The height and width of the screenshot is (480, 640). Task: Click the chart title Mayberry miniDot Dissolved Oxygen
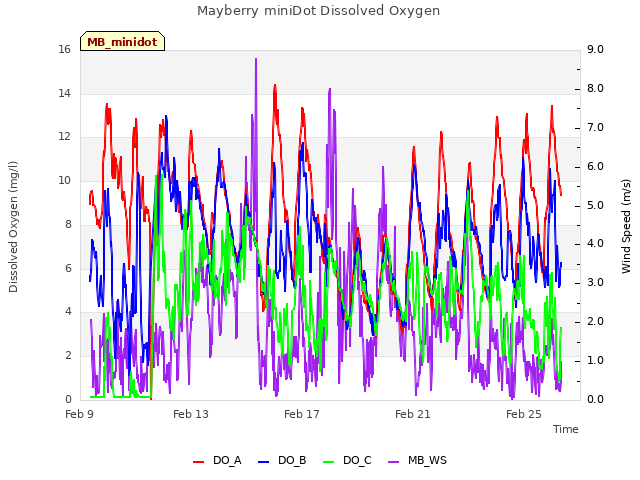(318, 11)
